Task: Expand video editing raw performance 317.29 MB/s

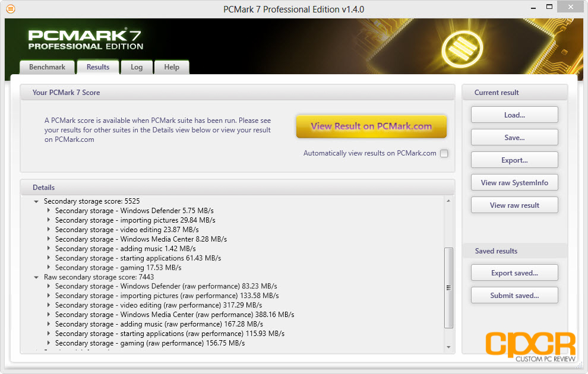Action: (x=49, y=305)
